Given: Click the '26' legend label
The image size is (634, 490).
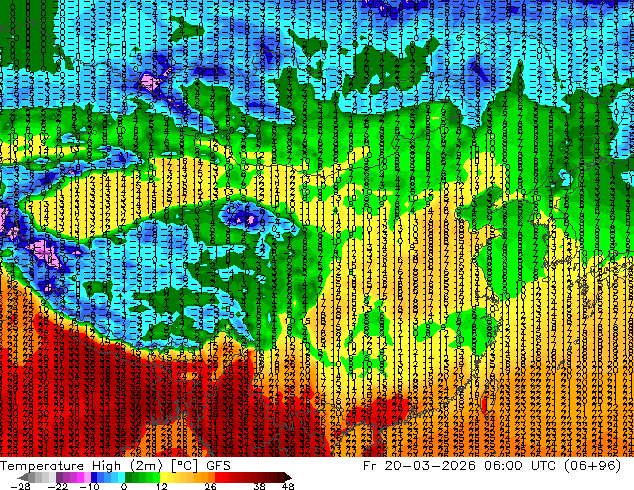Looking at the screenshot, I should (210, 486).
